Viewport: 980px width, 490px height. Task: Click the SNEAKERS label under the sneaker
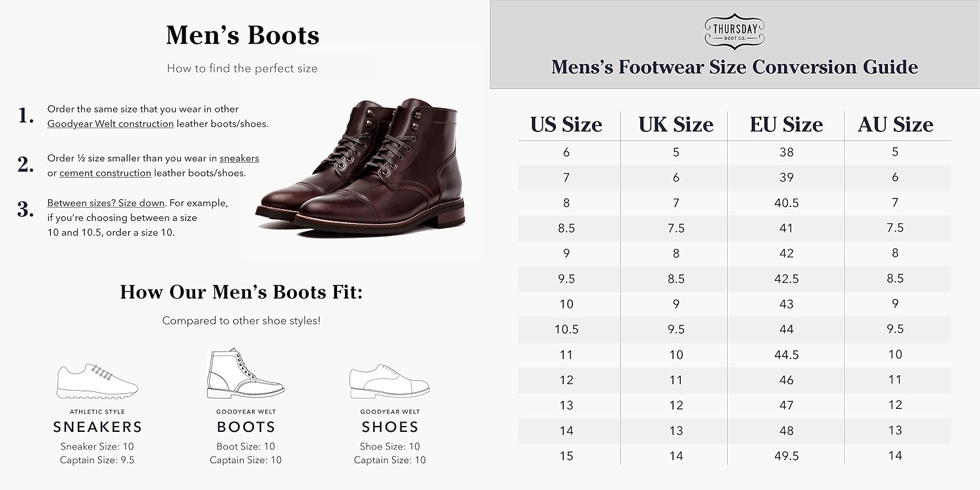coord(97,427)
